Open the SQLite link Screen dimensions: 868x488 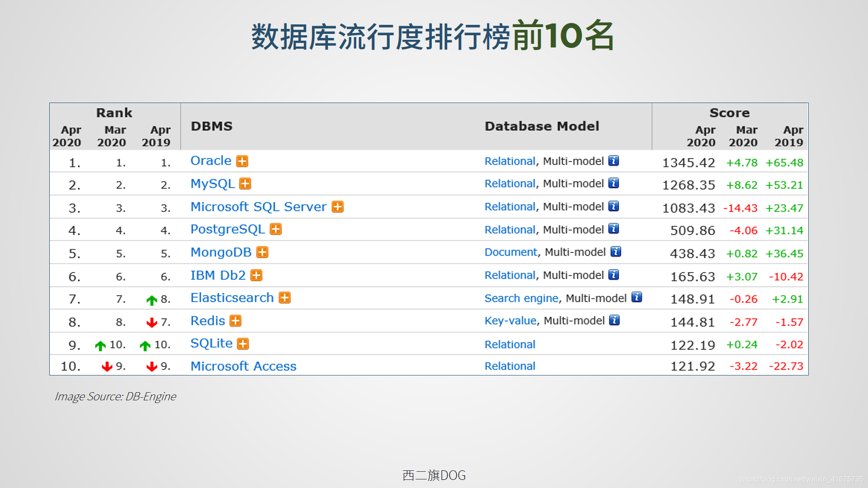[x=212, y=344]
